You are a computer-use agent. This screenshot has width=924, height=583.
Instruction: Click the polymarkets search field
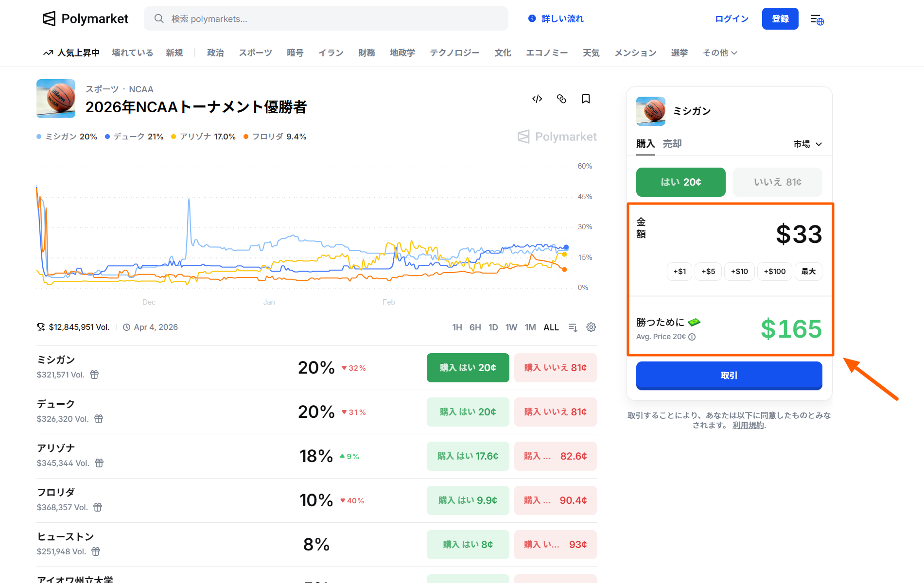(326, 18)
